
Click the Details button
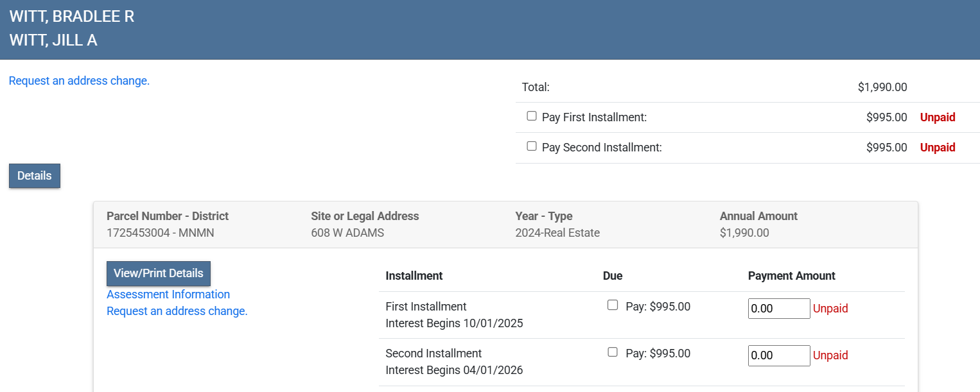click(x=35, y=176)
